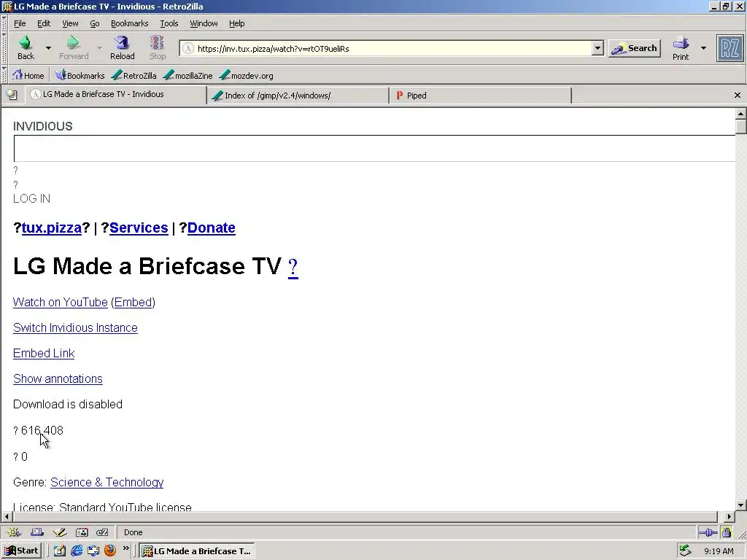
Task: Click the vertical scrollbar up arrow
Action: pos(740,113)
